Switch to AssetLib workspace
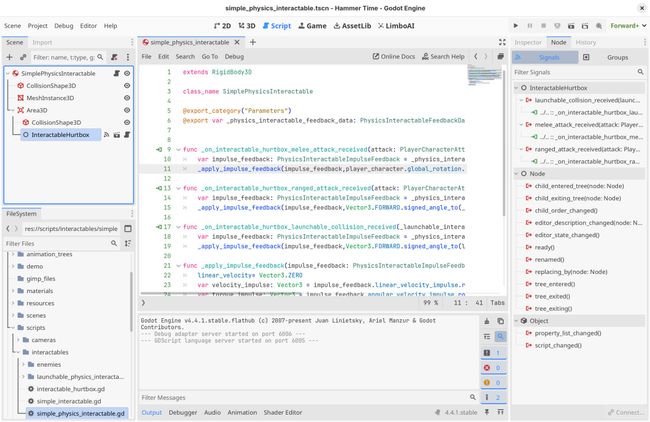650x422 pixels. click(353, 26)
